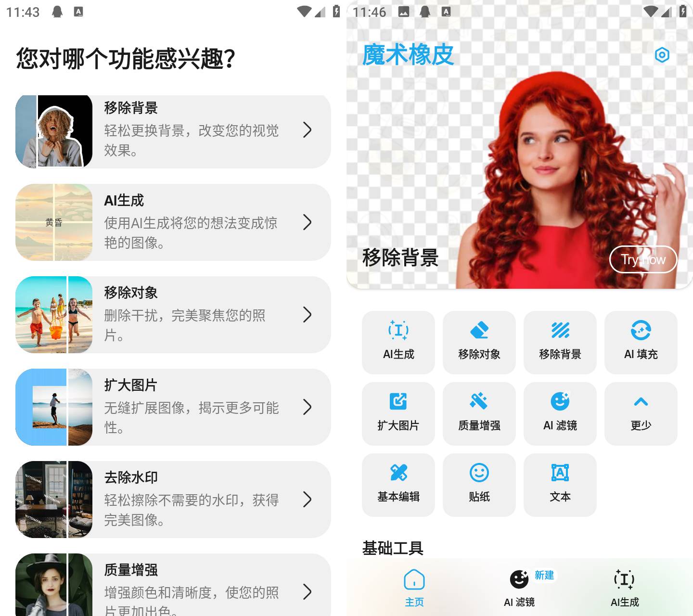Expand the 移除背景 list item chevron
693x616 pixels.
[x=308, y=130]
